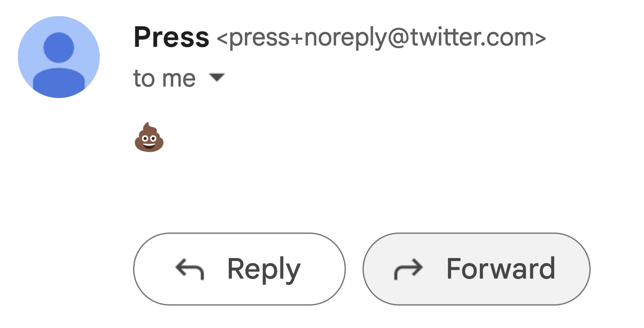The height and width of the screenshot is (328, 644).
Task: Click the curved forward arrow icon
Action: point(408,269)
